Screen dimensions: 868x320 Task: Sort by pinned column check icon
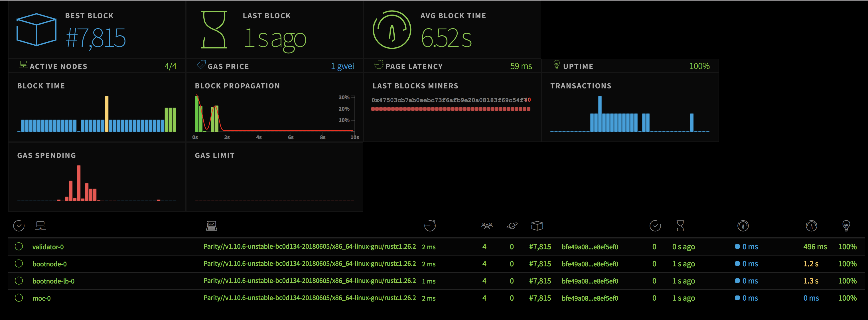19,226
